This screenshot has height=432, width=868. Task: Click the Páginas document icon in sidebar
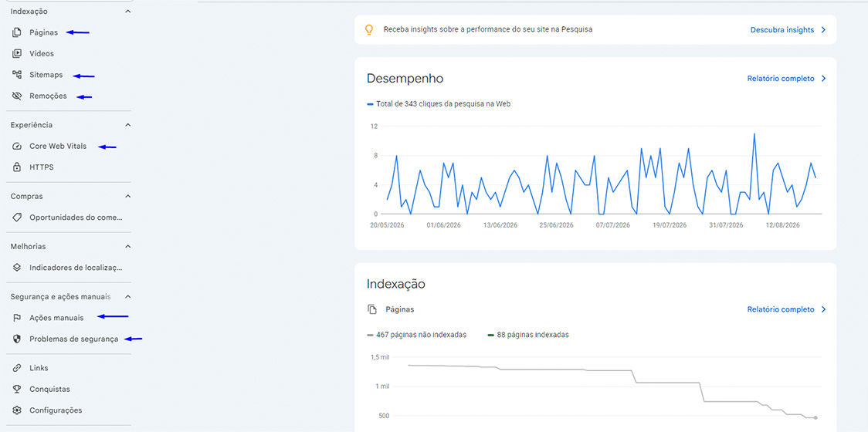17,32
